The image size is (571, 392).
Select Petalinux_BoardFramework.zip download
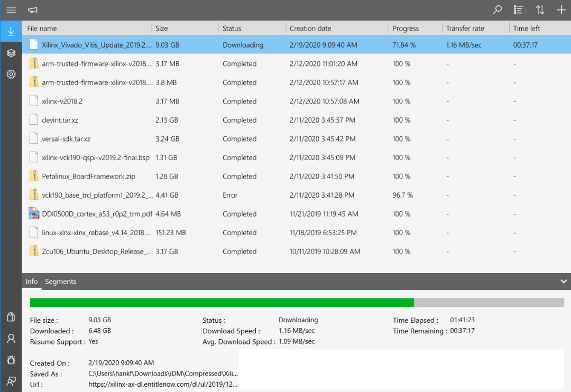297,176
